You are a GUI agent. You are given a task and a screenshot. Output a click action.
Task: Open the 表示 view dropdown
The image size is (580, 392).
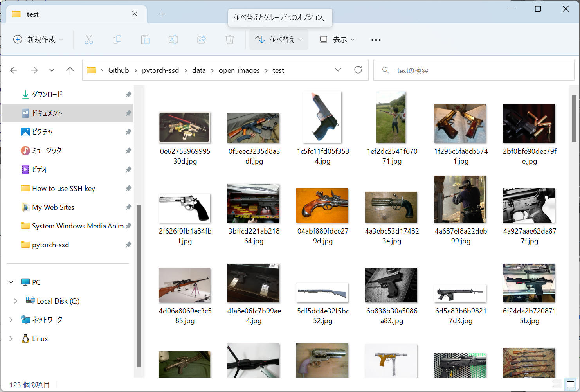click(337, 40)
